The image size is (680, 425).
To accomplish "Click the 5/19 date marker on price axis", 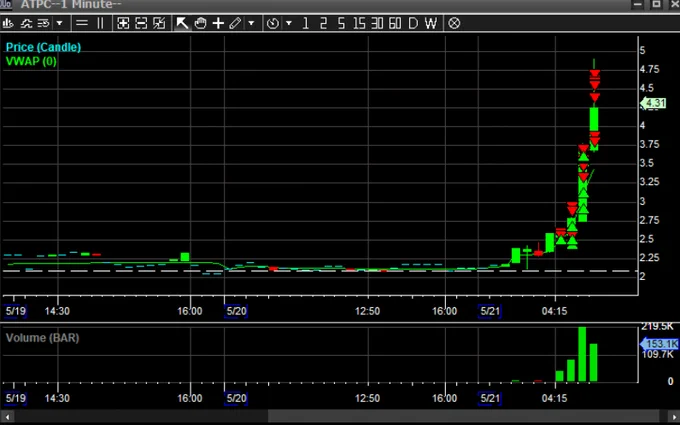I will pos(16,311).
